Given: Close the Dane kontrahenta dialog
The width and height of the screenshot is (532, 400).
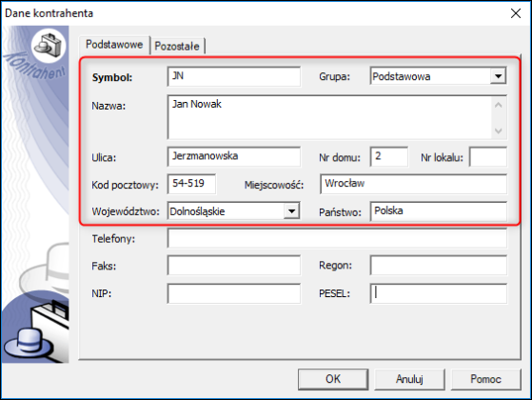Looking at the screenshot, I should [516, 13].
